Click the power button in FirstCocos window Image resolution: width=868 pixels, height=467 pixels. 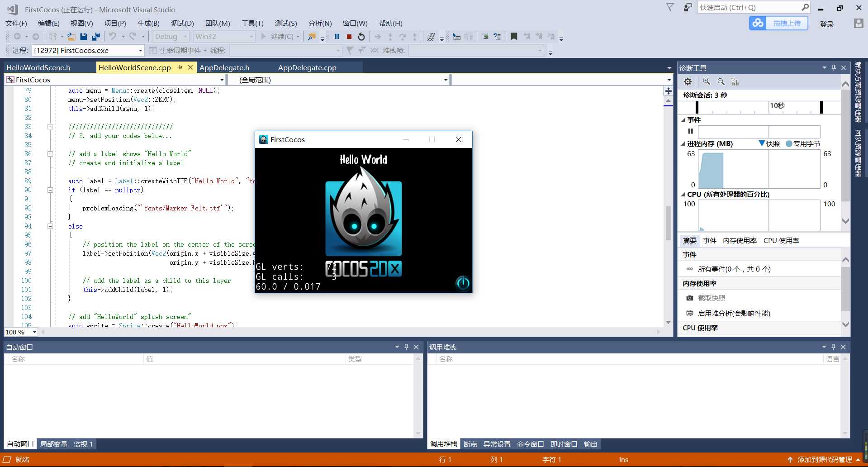coord(463,283)
